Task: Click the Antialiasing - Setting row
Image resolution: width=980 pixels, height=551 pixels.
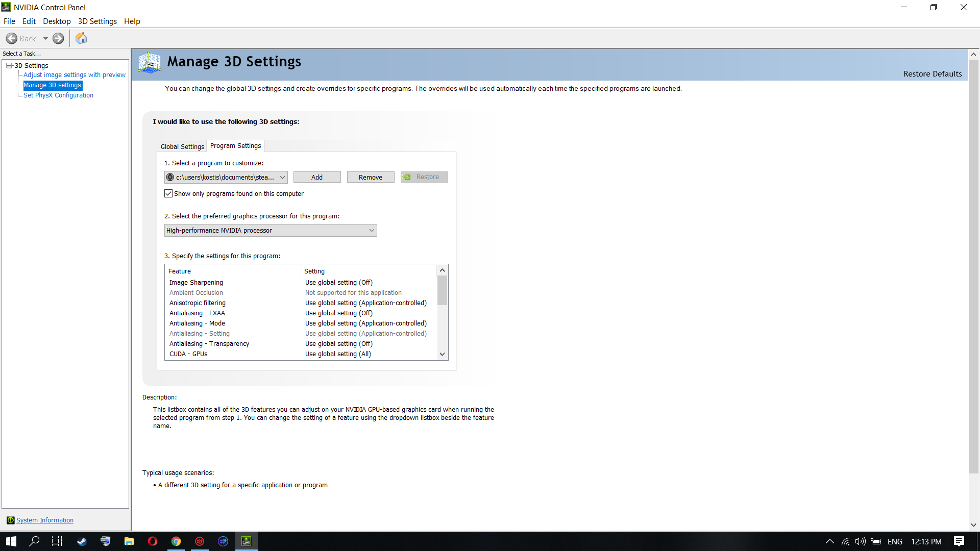Action: [301, 334]
